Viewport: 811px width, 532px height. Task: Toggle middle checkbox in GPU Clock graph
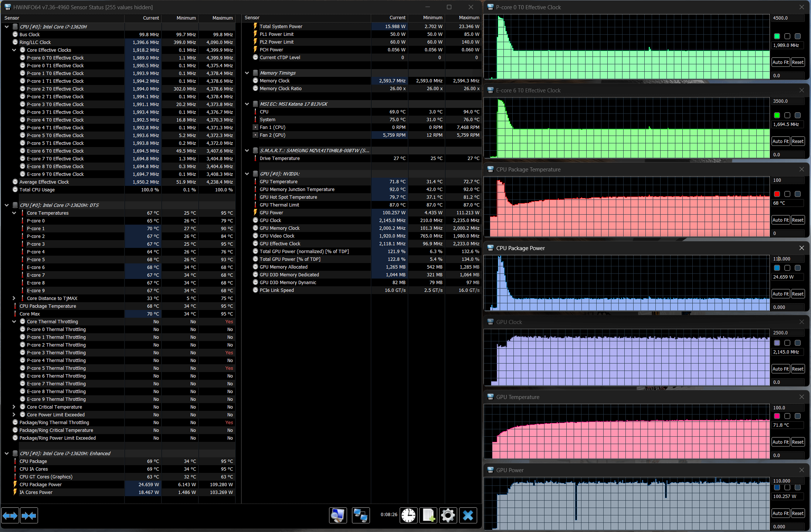tap(787, 343)
